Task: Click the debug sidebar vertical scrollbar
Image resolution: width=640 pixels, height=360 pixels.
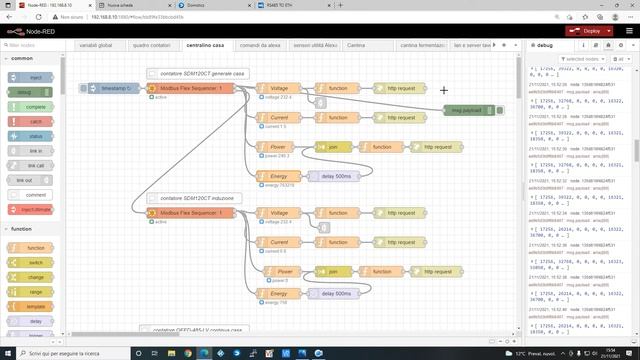Action: 637,150
